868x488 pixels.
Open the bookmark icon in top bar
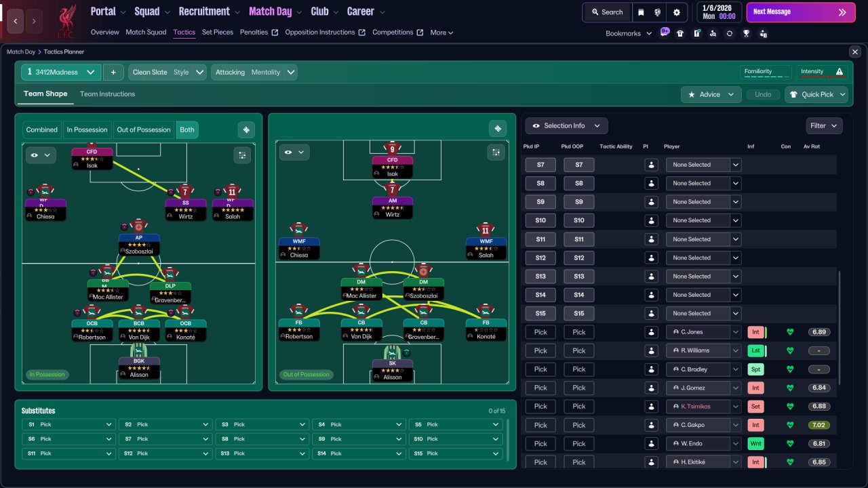[642, 12]
